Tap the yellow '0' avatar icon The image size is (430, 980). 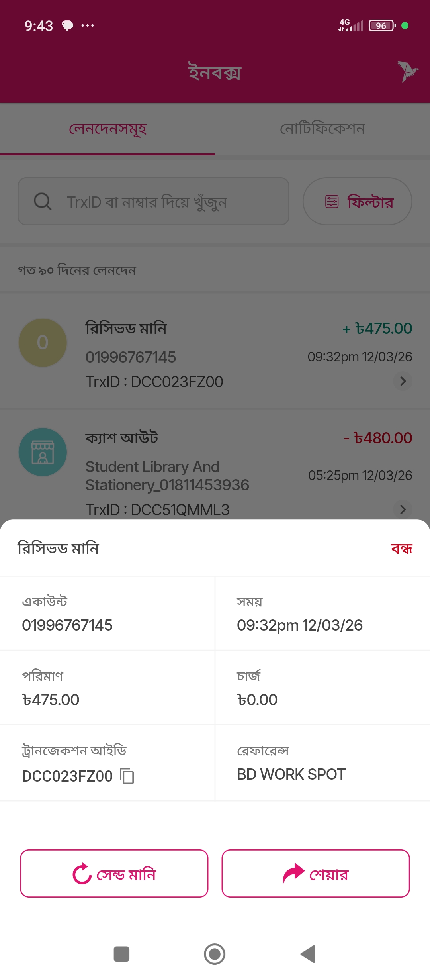click(43, 343)
